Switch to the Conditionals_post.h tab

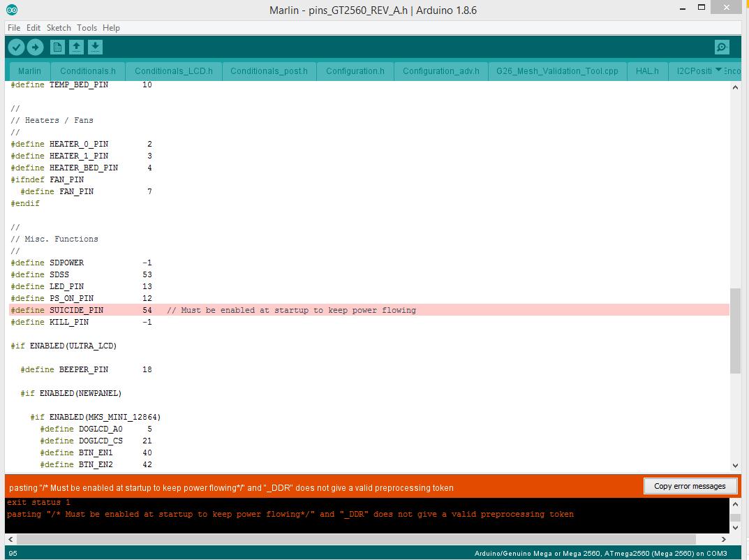[x=269, y=71]
